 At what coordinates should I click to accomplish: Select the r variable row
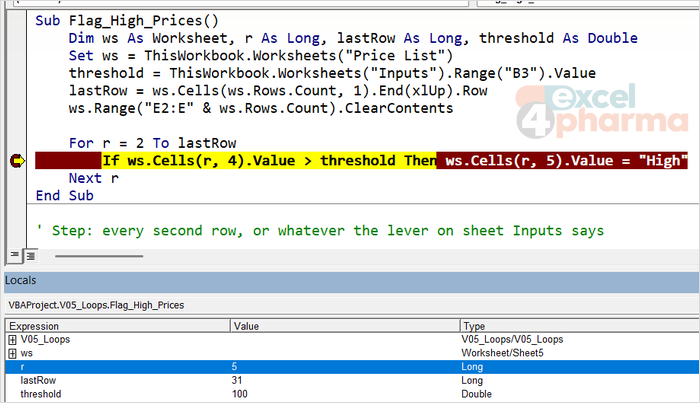click(x=352, y=367)
